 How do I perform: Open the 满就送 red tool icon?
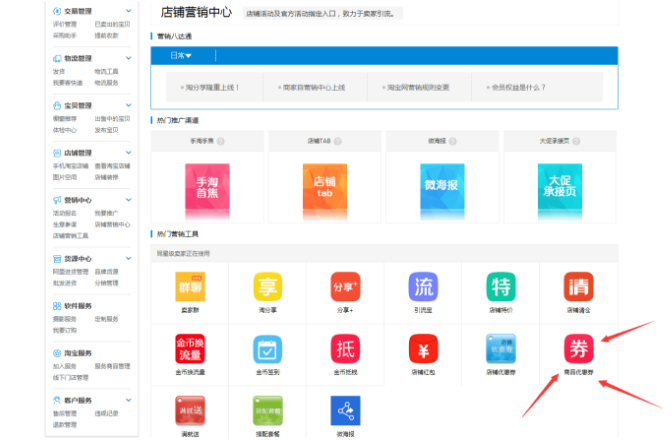coord(190,410)
